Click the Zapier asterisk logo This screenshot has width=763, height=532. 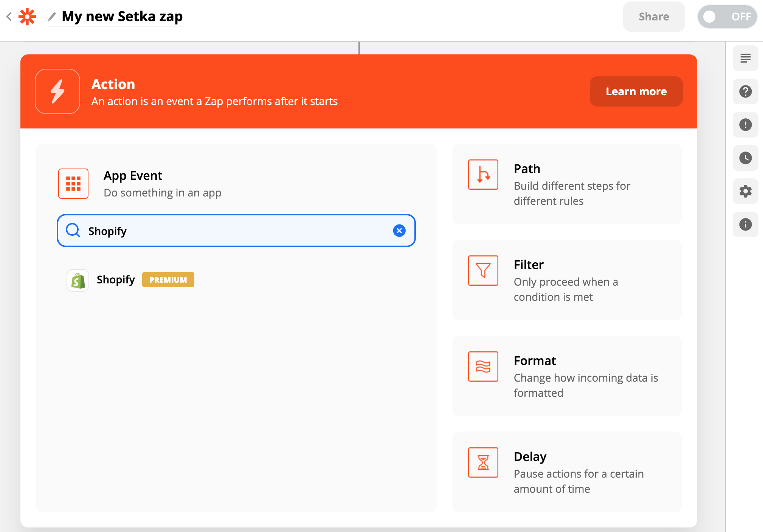(27, 17)
